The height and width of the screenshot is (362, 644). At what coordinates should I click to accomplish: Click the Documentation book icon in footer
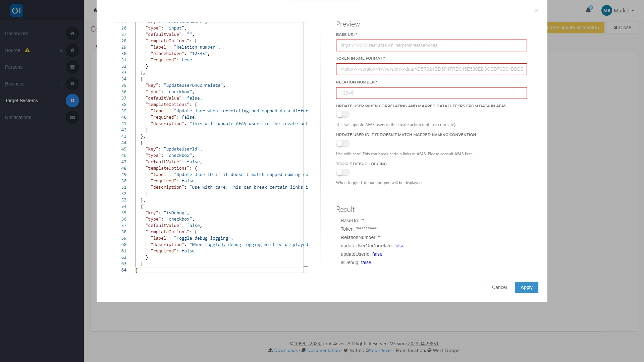[x=303, y=350]
